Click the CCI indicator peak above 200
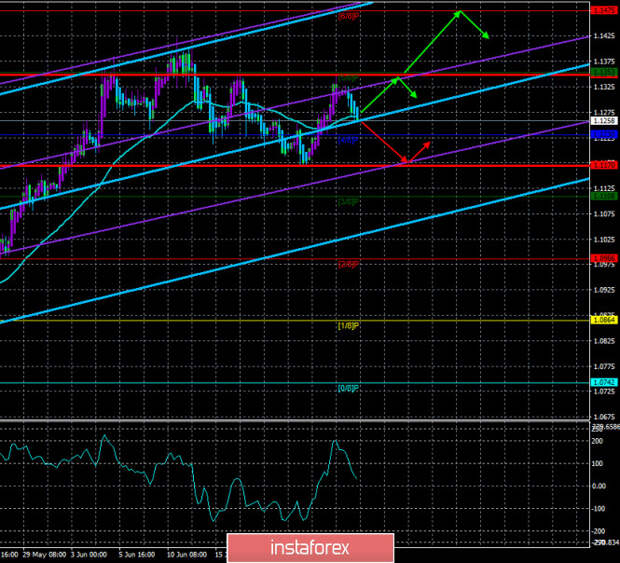This screenshot has width=620, height=563. point(334,442)
